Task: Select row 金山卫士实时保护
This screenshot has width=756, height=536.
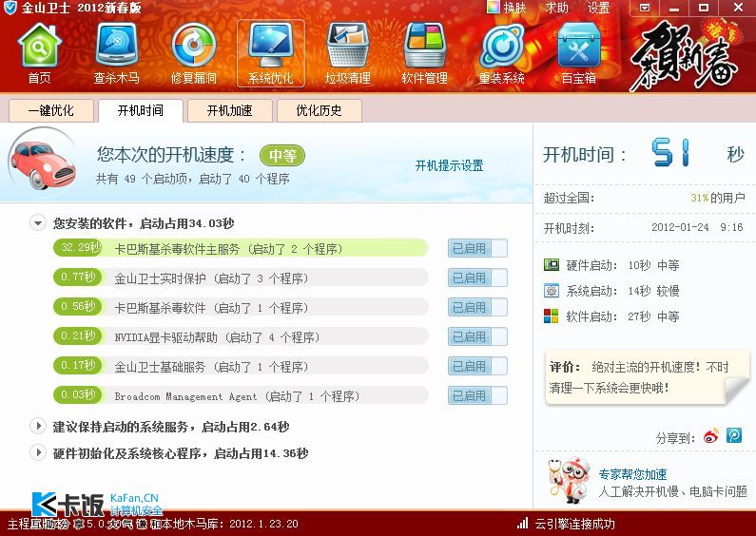Action: pos(240,278)
